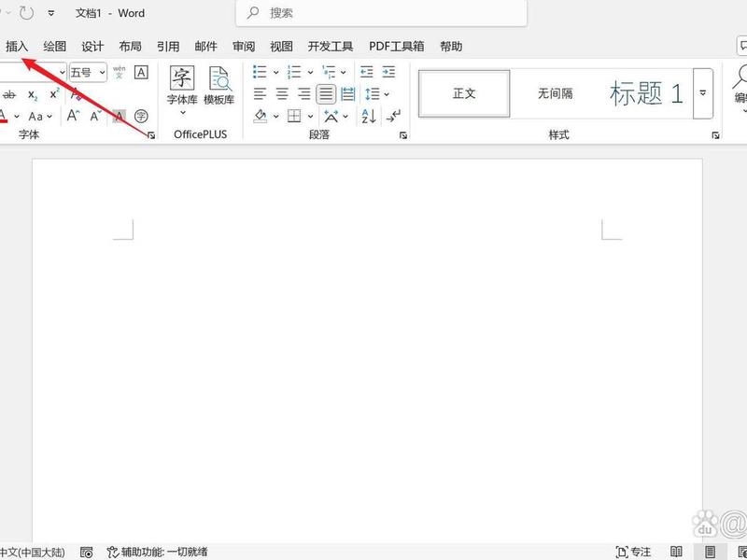Click the character border A icon
The height and width of the screenshot is (560, 747).
pos(141,73)
